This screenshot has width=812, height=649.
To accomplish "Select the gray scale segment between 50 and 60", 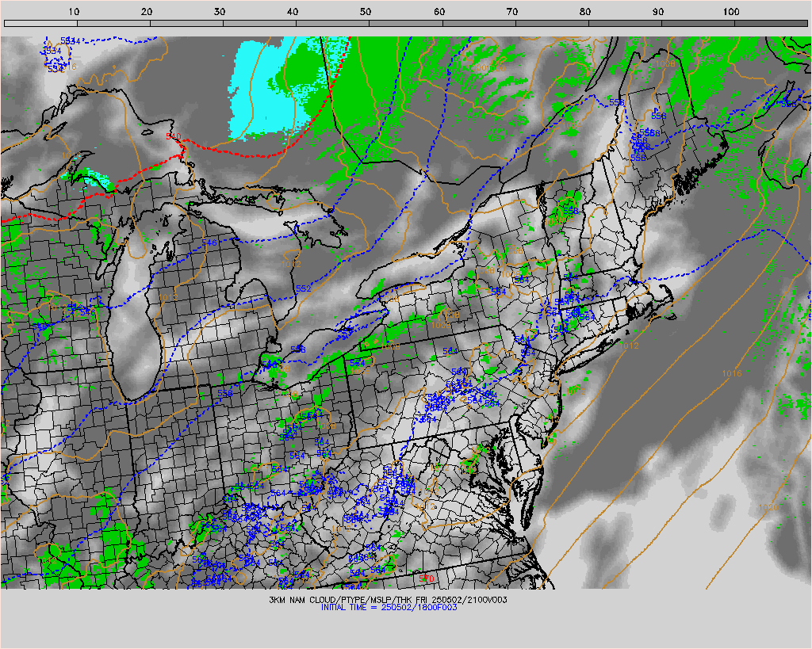I will click(x=406, y=23).
